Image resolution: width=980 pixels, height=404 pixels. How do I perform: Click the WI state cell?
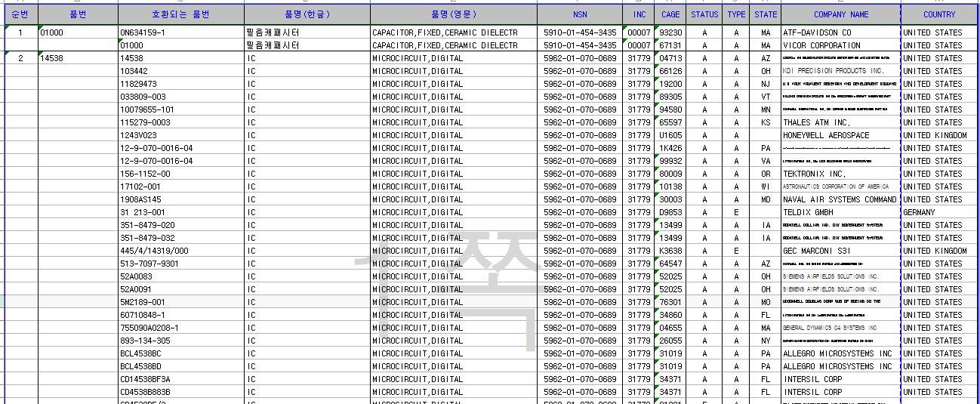[x=766, y=187]
